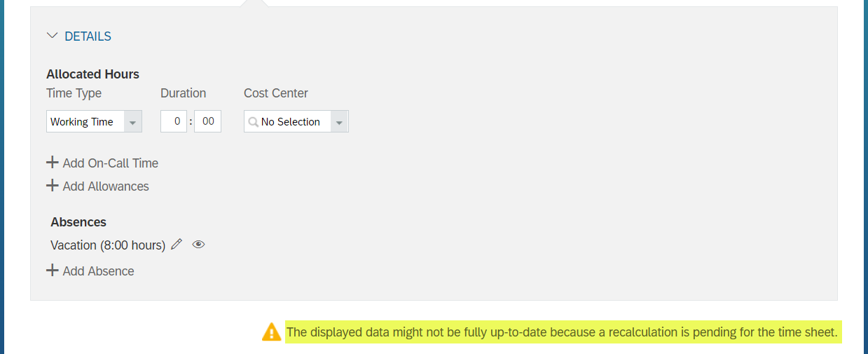Click the Duration hours field
This screenshot has width=868, height=354.
(x=174, y=121)
